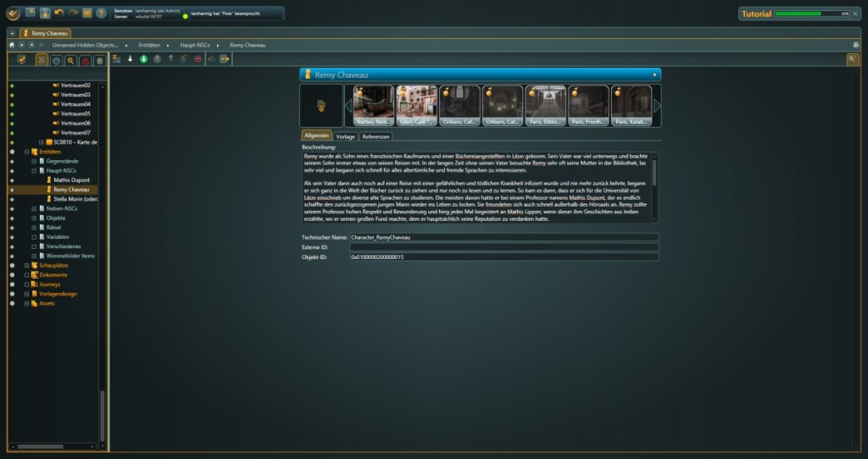Click the Technischer Name input field

pyautogui.click(x=504, y=238)
